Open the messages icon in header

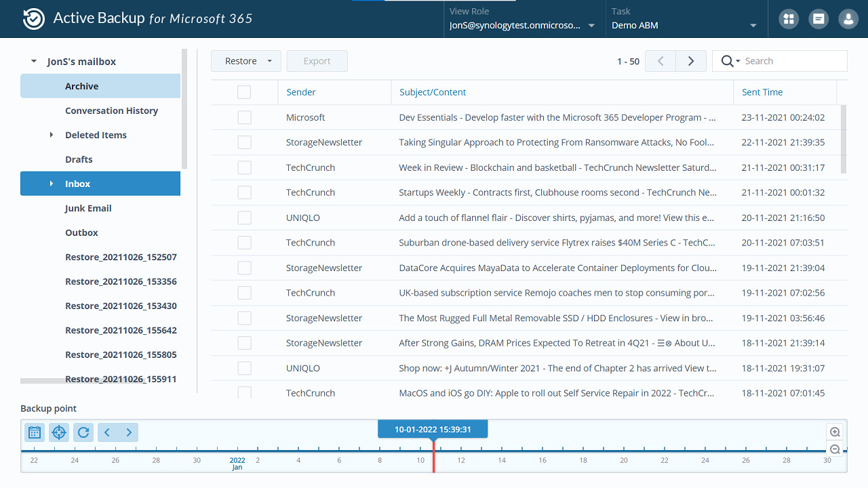[x=818, y=19]
